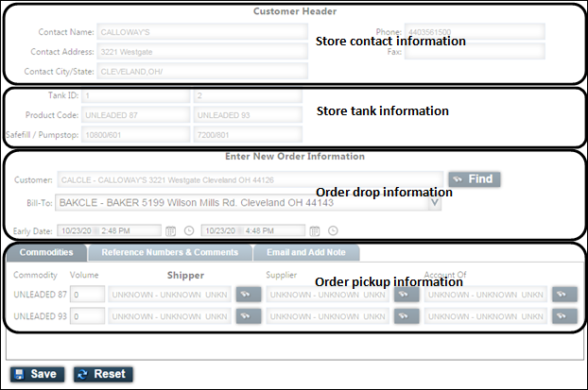Click the Account Of field for UNLEADED 93
The width and height of the screenshot is (588, 390).
pos(486,316)
